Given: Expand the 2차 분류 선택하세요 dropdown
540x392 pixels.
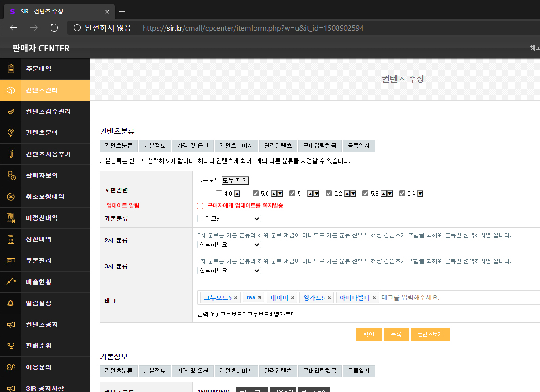Looking at the screenshot, I should point(229,245).
